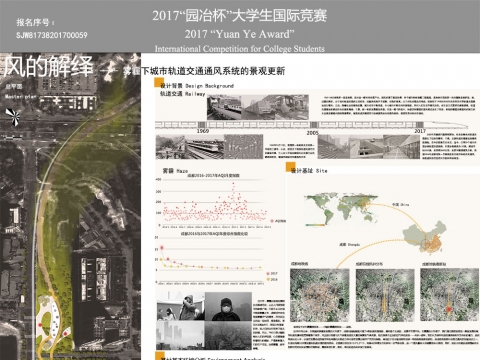Open photo of person wearing face mask
The image size is (480, 360).
point(228,306)
